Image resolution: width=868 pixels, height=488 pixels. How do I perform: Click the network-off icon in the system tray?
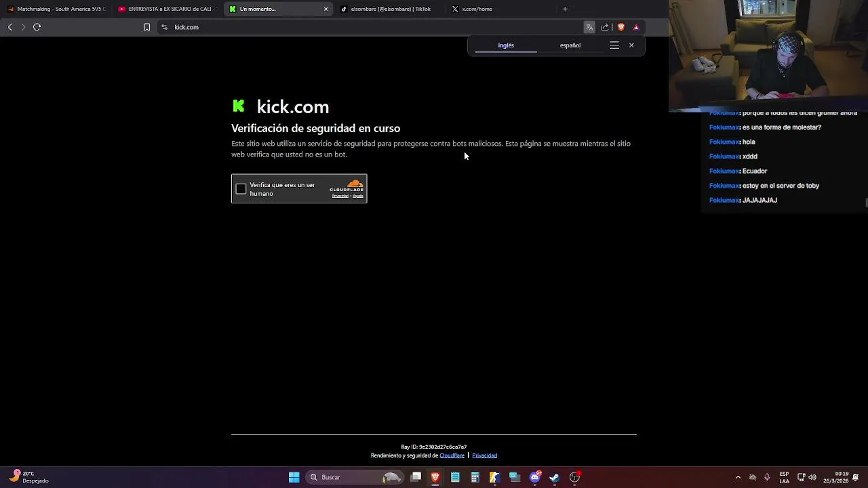pyautogui.click(x=753, y=477)
